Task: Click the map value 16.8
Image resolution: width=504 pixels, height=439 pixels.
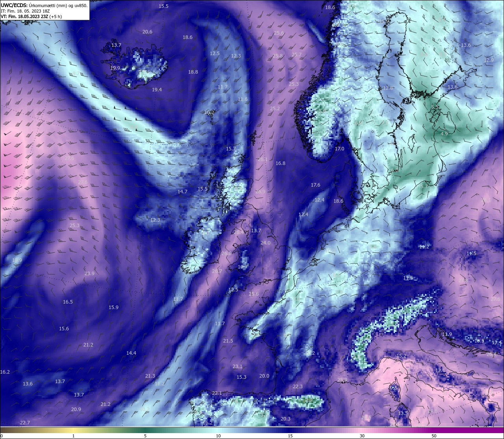Action: point(280,163)
